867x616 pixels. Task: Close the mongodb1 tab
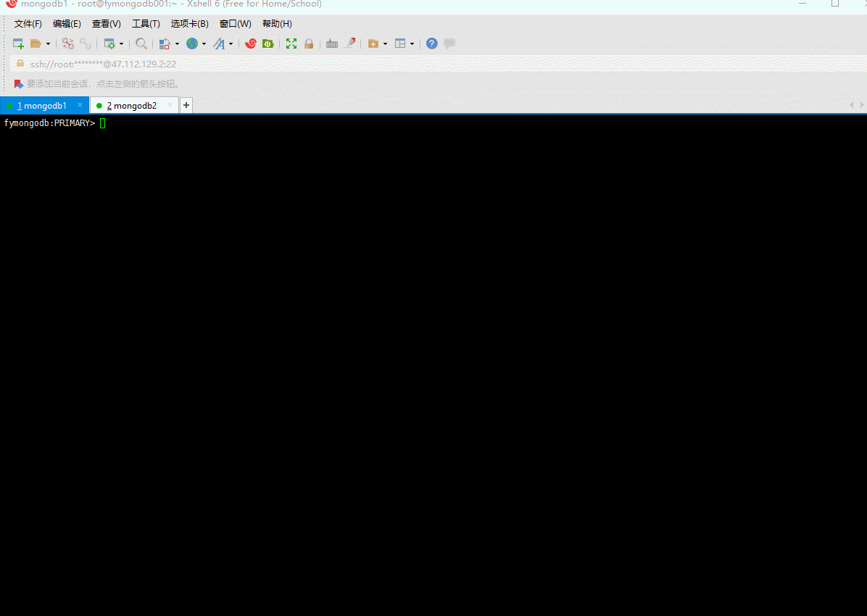coord(80,105)
